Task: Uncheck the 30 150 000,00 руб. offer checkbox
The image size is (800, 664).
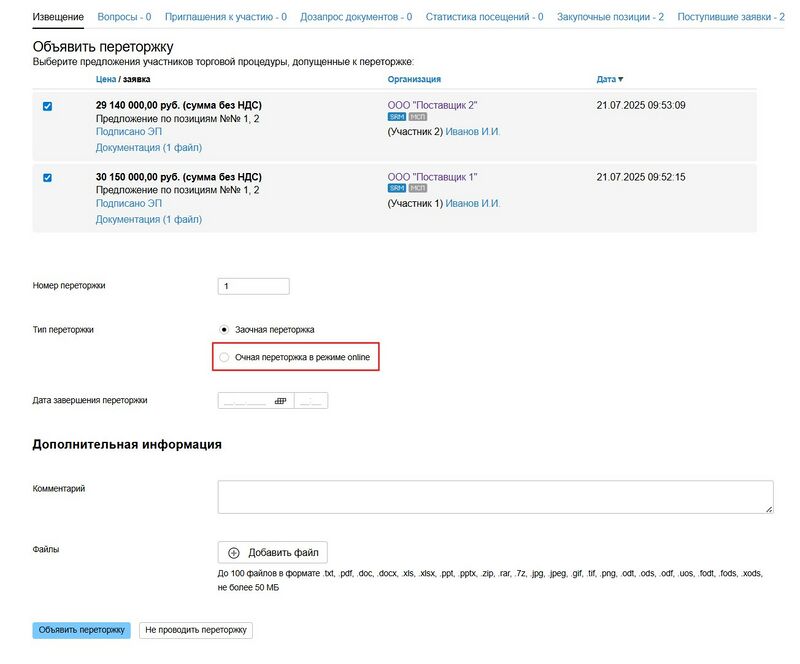Action: point(48,178)
